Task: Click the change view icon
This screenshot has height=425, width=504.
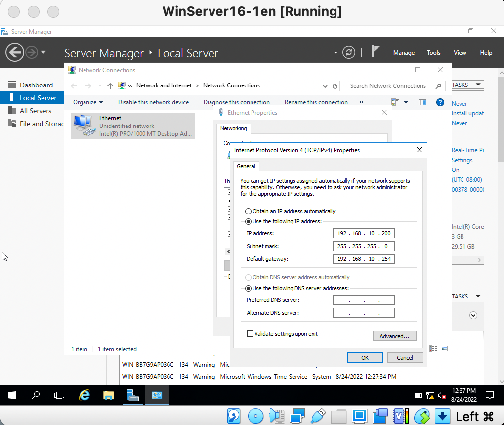Action: click(x=395, y=102)
